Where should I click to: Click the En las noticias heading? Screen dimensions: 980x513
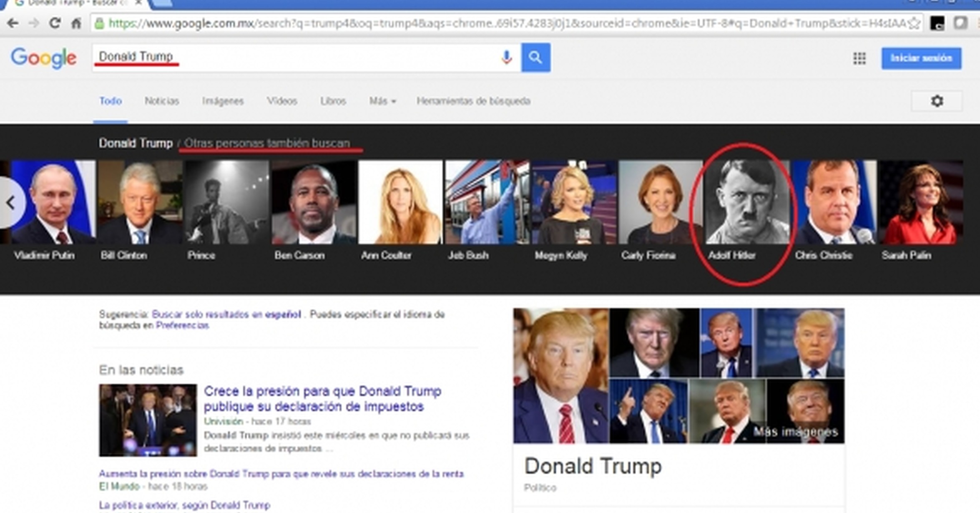(141, 370)
